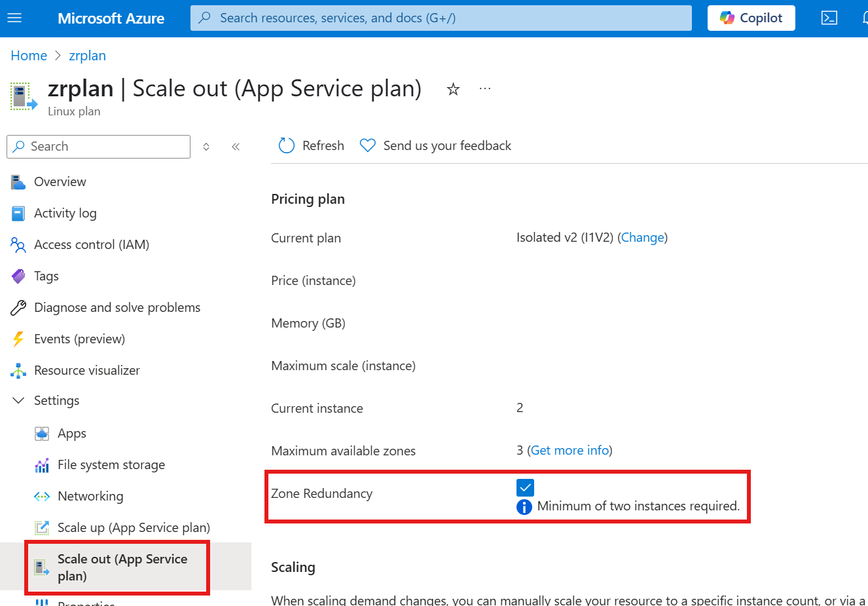Open Diagnose and solve problems
Viewport: 868px width, 606px height.
click(x=117, y=307)
